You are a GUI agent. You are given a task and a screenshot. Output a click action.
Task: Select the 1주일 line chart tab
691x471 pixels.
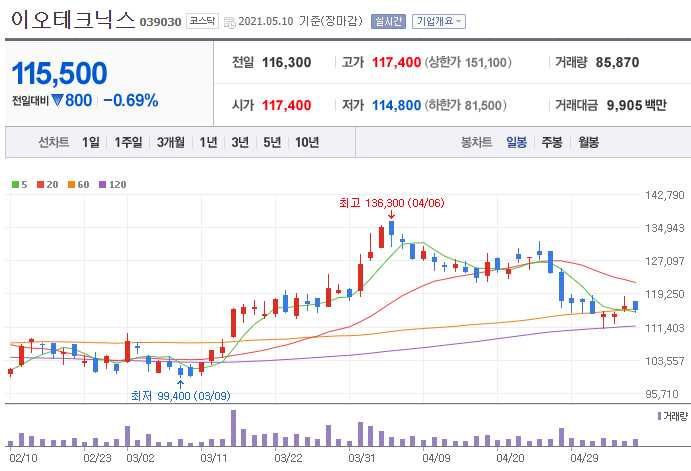(x=128, y=142)
